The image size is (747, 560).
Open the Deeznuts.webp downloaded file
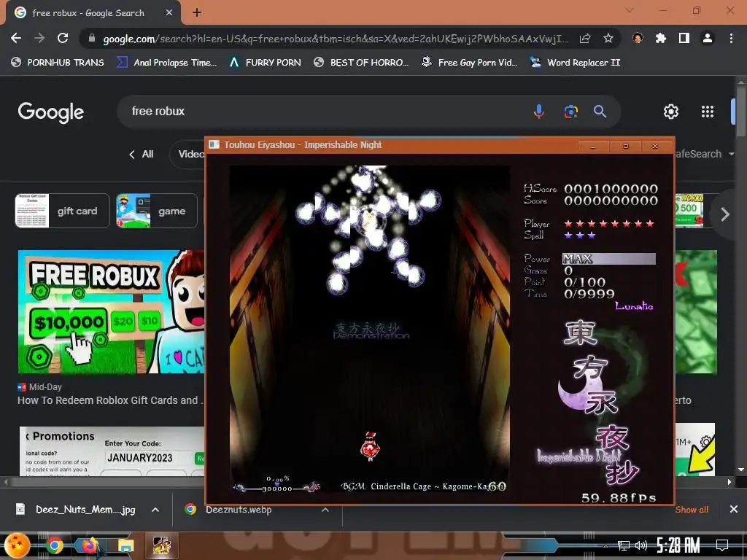tap(228, 510)
